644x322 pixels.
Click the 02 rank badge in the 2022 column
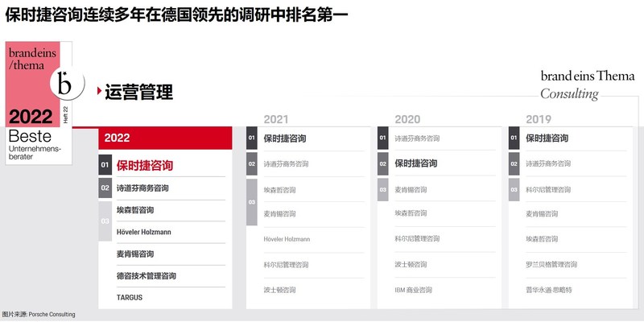(105, 188)
